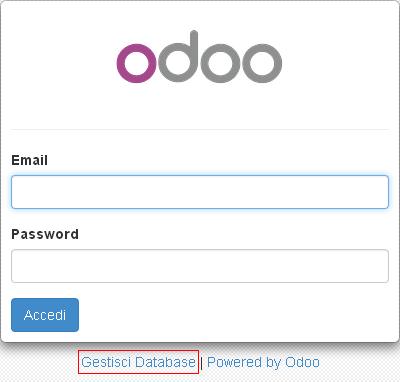The image size is (400, 382).
Task: Click the Email field label
Action: [29, 160]
